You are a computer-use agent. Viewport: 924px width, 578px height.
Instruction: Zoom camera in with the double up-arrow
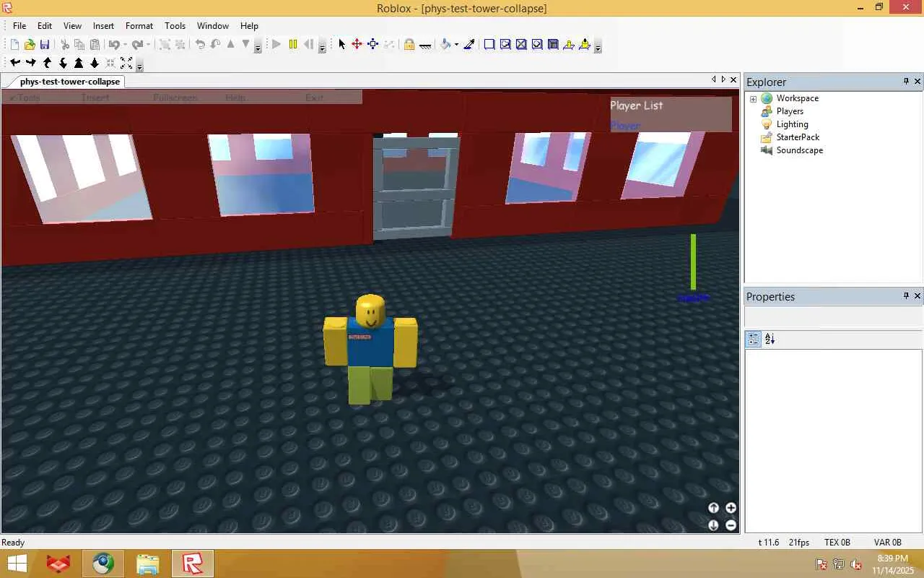pyautogui.click(x=79, y=64)
